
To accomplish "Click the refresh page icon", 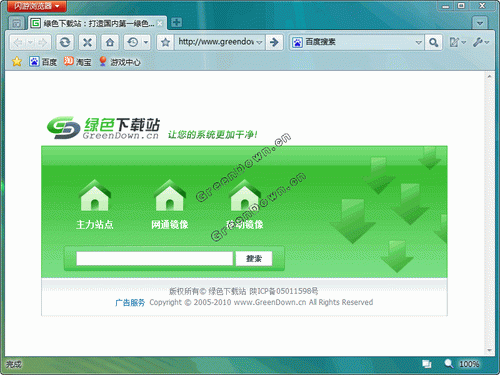I will coord(65,42).
